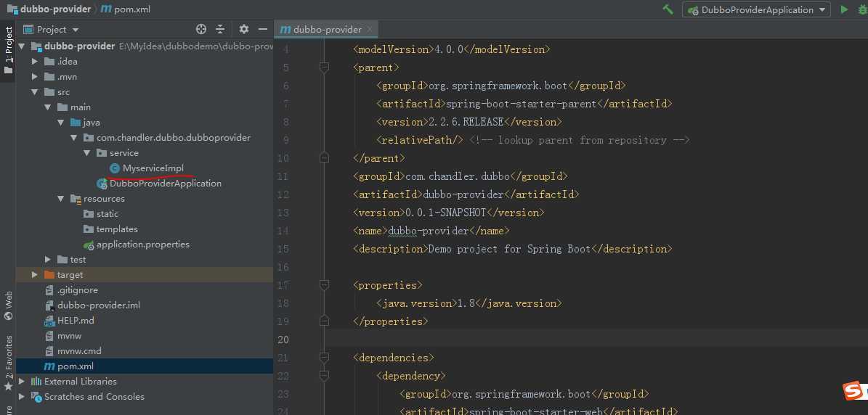Click the External Libraries bar-chart icon

pyautogui.click(x=36, y=382)
